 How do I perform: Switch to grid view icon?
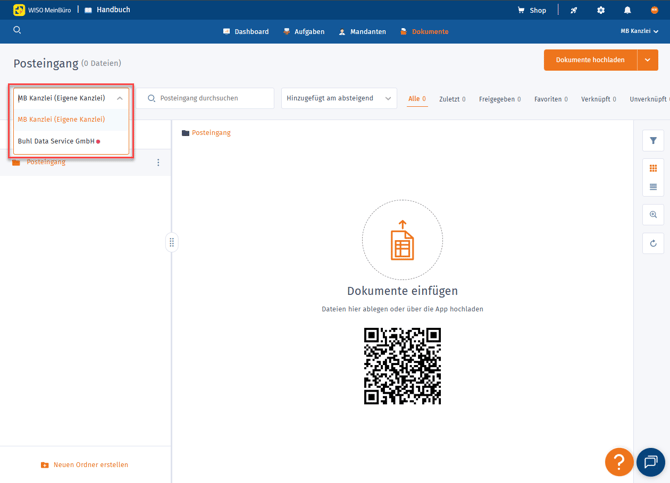click(x=653, y=168)
